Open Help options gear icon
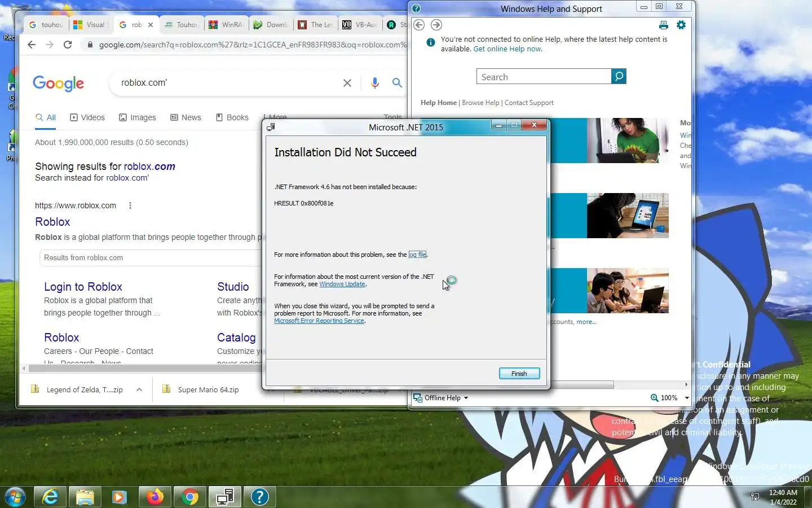The image size is (812, 508). point(681,25)
